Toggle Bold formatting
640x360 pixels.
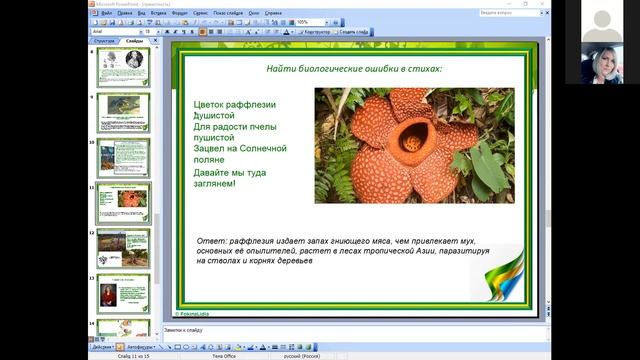167,32
